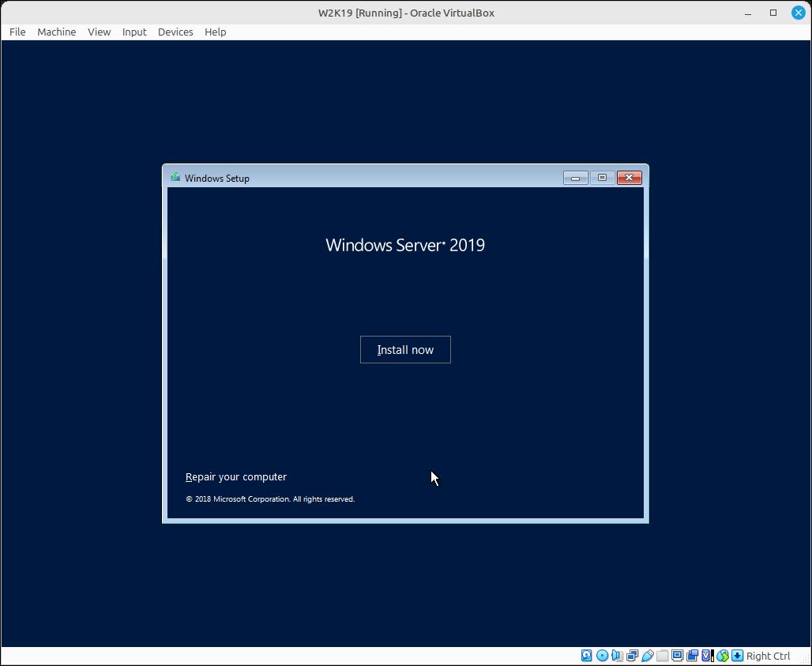Click the W2K19 [Running] window title

click(407, 13)
